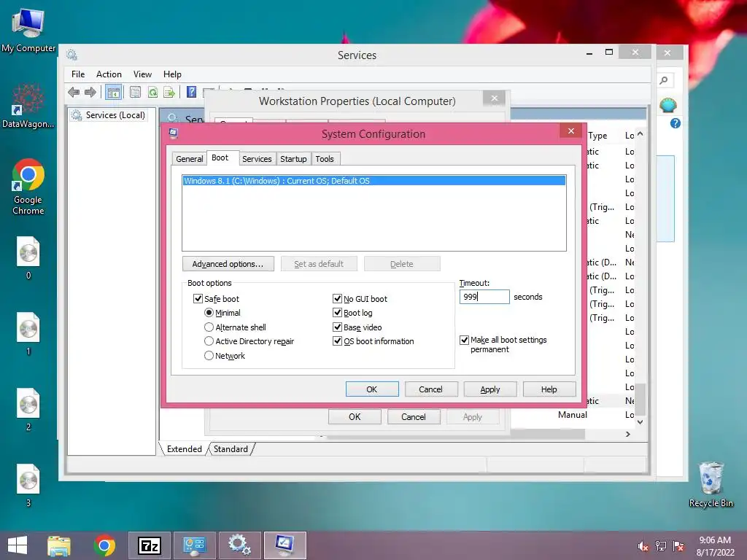The width and height of the screenshot is (747, 560).
Task: Open My Computer desktop icon
Action: click(x=28, y=29)
